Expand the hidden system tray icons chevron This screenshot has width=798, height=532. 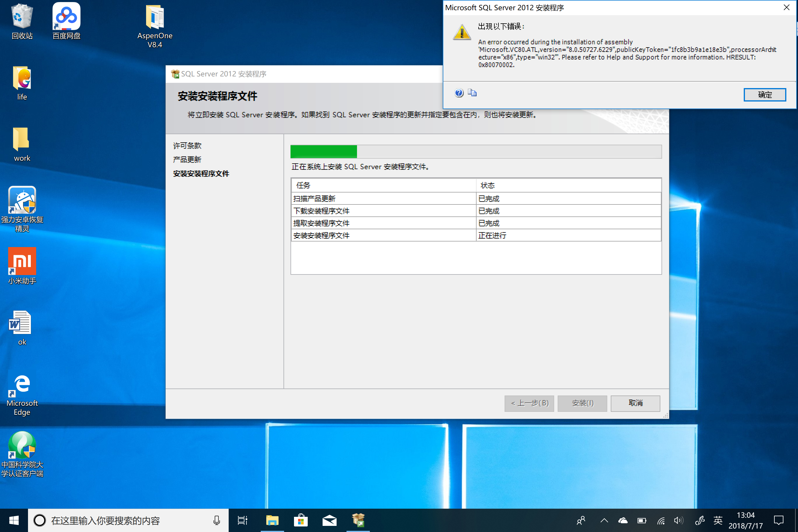[604, 520]
